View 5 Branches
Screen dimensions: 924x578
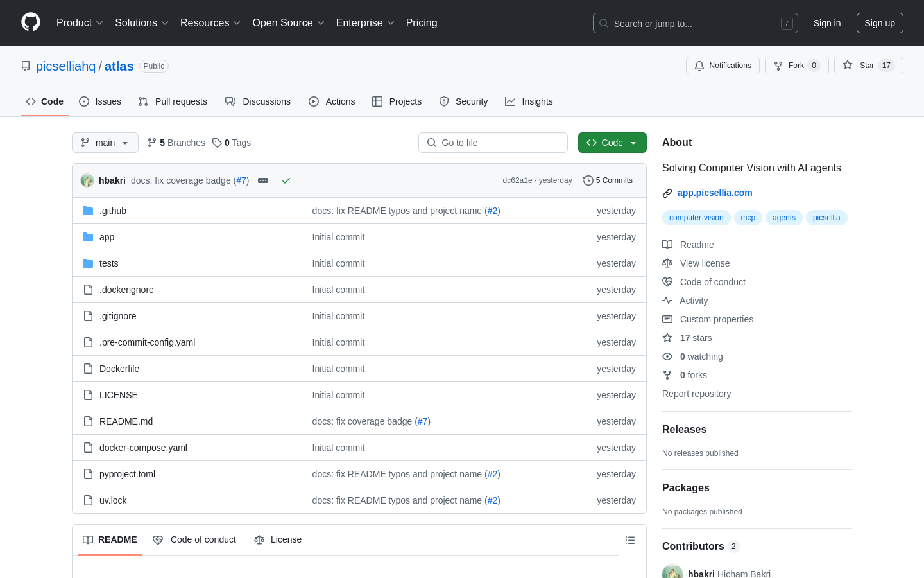tap(176, 143)
